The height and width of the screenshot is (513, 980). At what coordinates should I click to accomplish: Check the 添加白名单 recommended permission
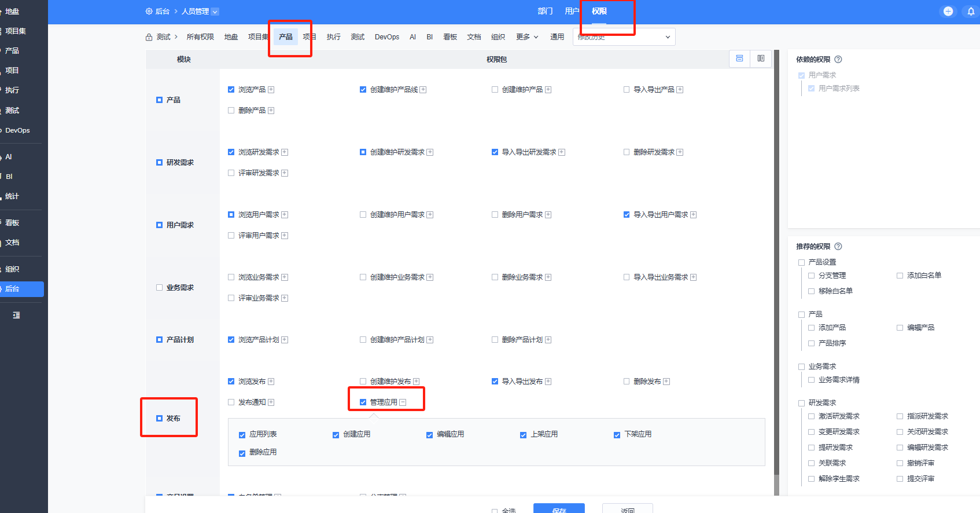[900, 276]
